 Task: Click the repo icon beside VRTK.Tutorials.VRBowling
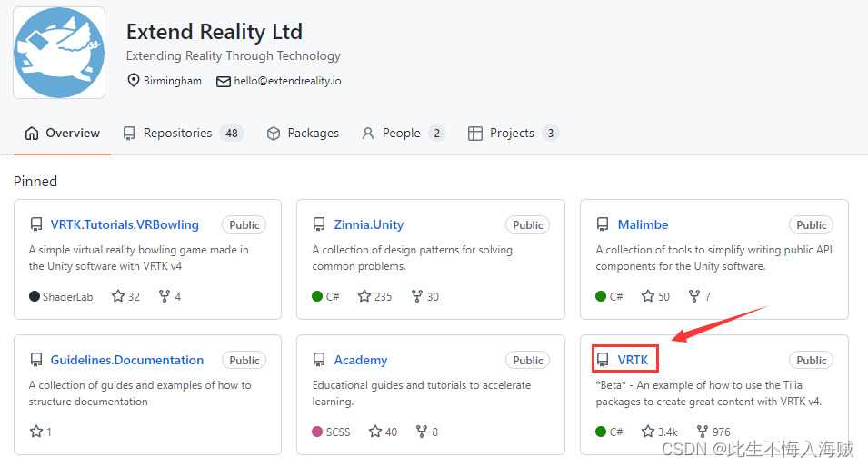36,224
